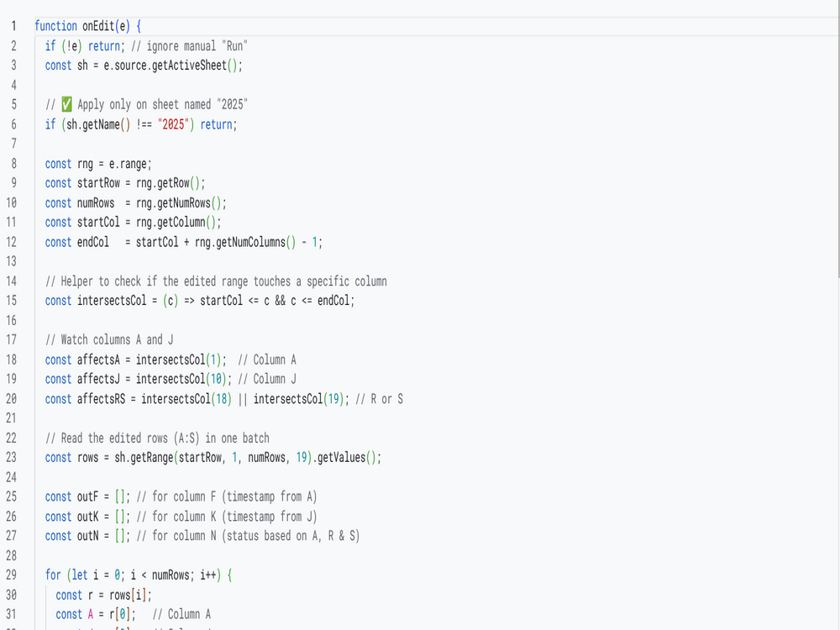Click 'for (let i = 0;' on line 29
The width and height of the screenshot is (840, 630).
pos(85,575)
